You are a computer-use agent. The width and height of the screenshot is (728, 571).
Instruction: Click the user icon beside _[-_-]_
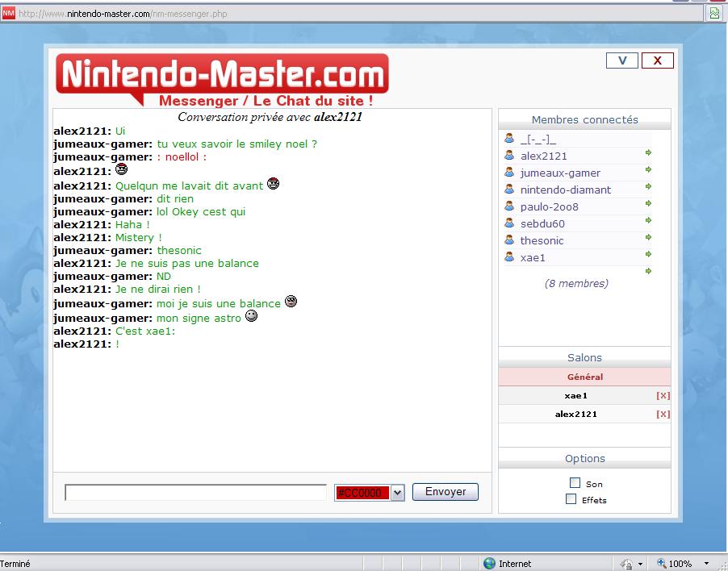tap(509, 138)
